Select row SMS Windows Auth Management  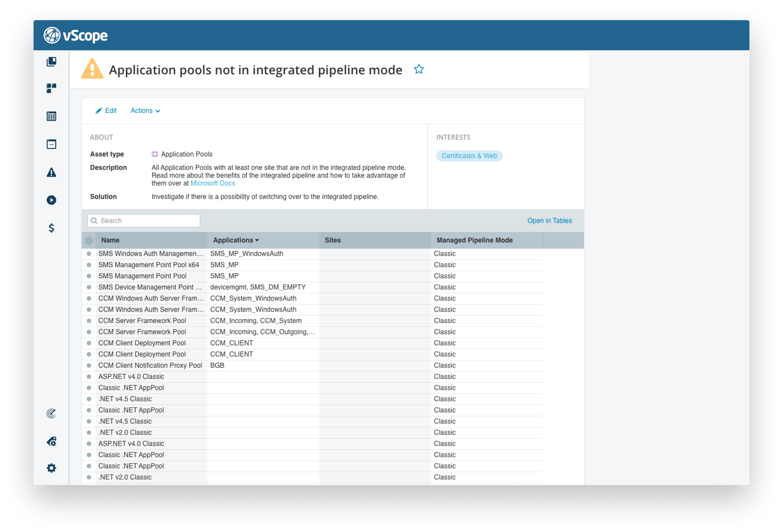pyautogui.click(x=89, y=253)
